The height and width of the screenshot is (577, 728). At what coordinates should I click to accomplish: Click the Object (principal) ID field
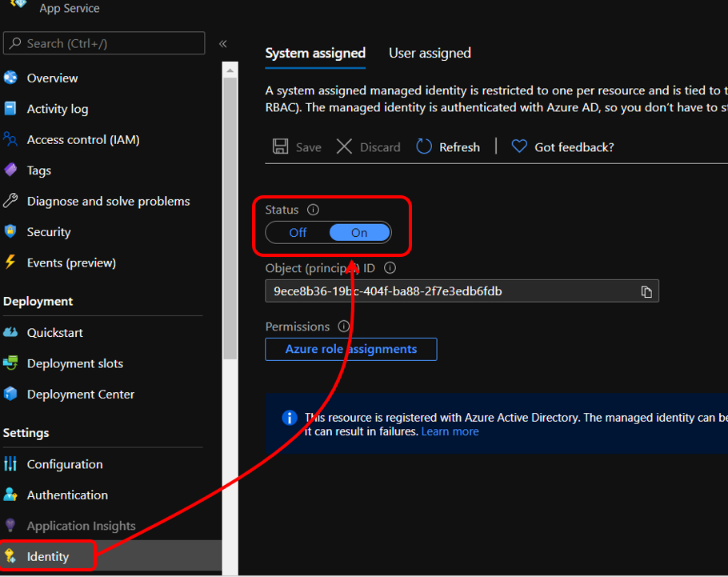coord(462,291)
